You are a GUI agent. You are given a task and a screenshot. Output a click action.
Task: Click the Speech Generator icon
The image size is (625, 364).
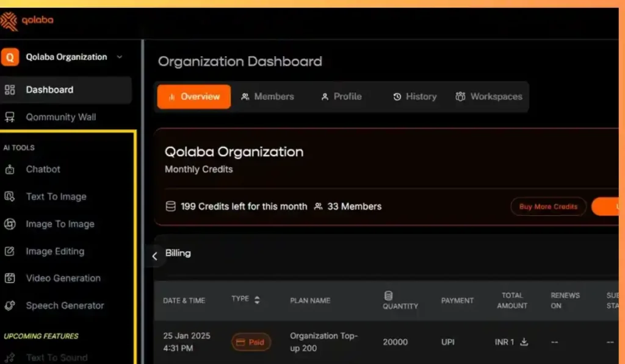pos(10,306)
